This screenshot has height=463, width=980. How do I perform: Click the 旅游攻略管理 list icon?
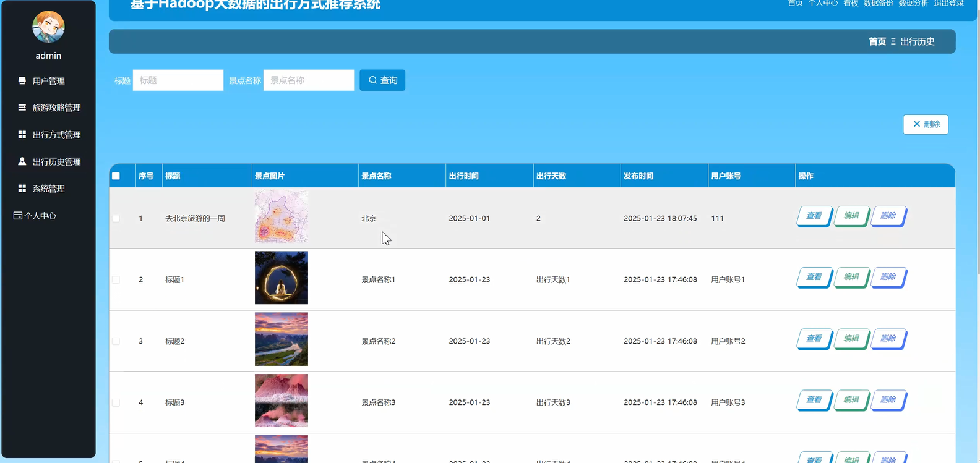coord(22,108)
